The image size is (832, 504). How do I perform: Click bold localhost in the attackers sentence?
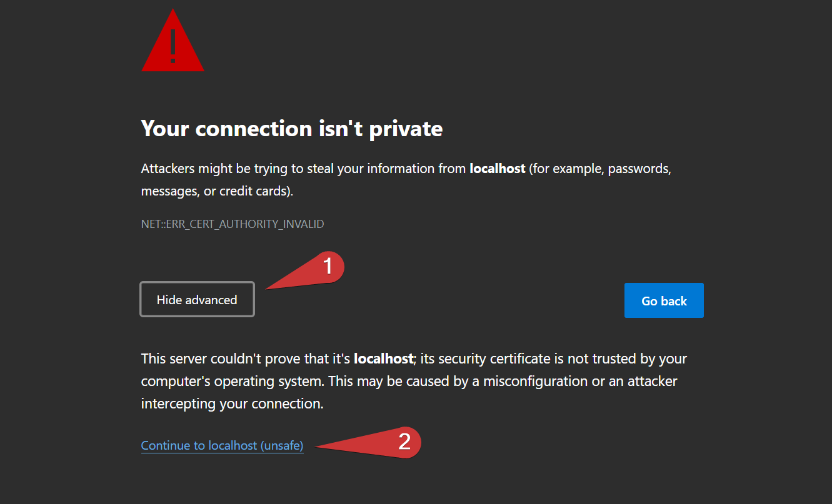tap(498, 169)
